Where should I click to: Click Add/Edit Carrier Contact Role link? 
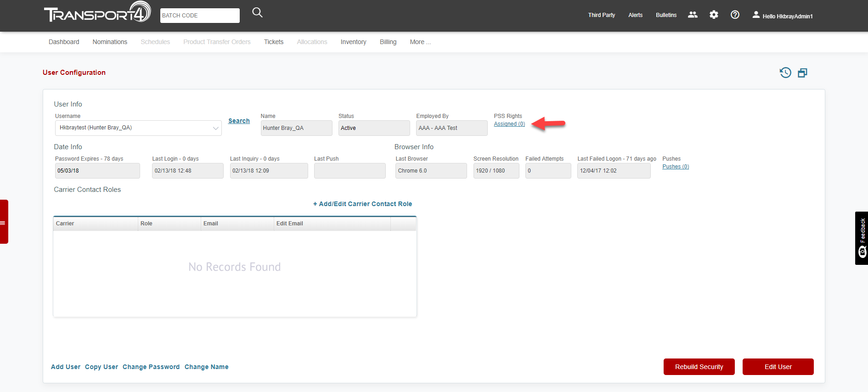(x=362, y=204)
